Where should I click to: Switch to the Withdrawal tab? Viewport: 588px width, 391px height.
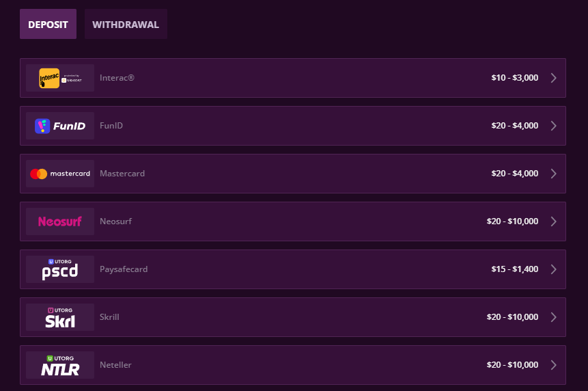(126, 25)
